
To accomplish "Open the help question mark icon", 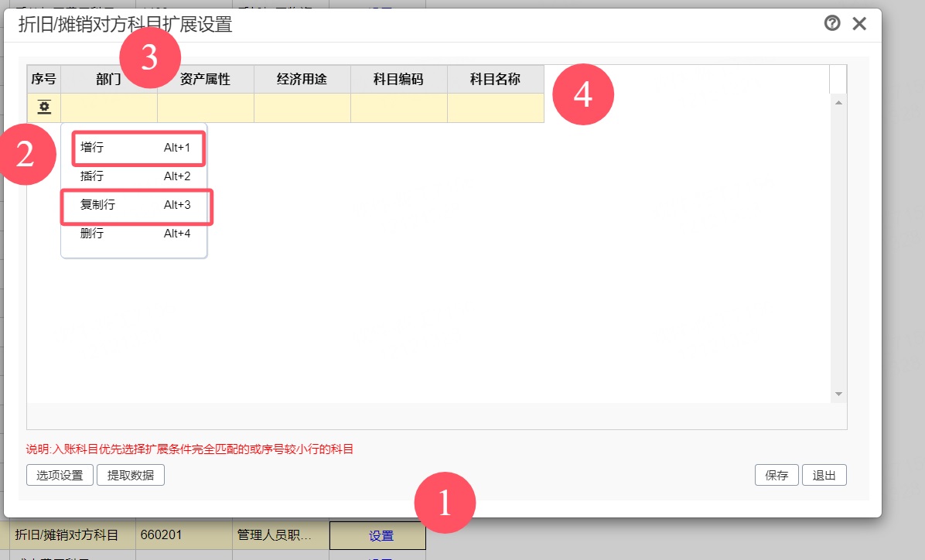I will tap(831, 23).
